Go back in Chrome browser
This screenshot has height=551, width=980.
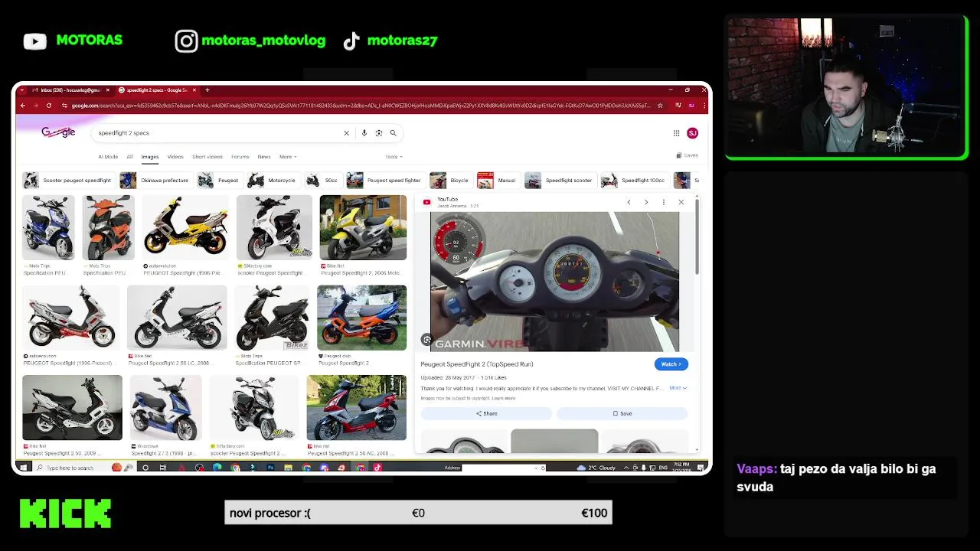pos(23,106)
